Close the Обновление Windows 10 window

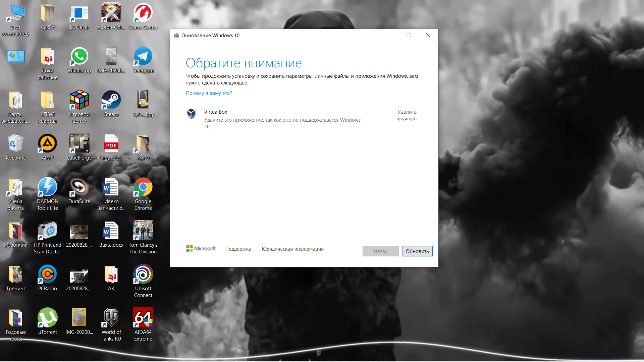point(428,35)
